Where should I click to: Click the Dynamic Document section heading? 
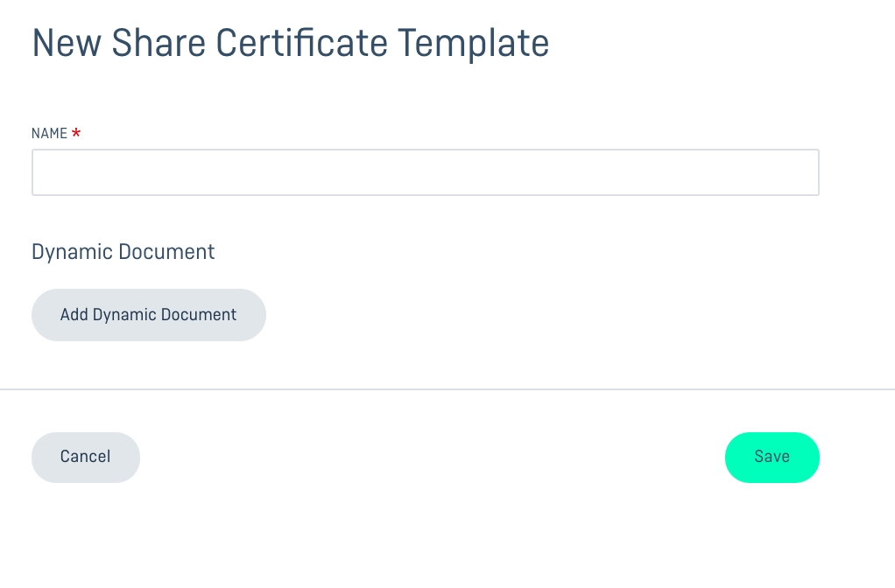pyautogui.click(x=123, y=251)
